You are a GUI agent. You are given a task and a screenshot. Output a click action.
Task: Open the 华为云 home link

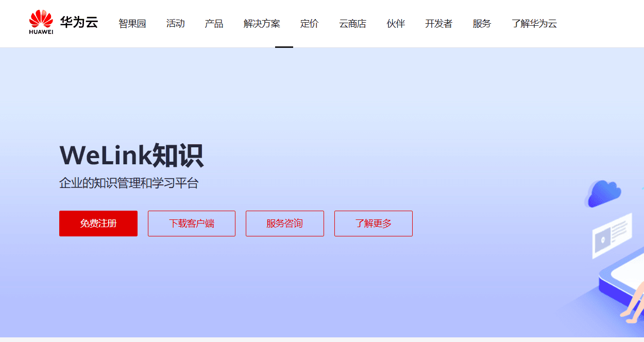(x=79, y=23)
